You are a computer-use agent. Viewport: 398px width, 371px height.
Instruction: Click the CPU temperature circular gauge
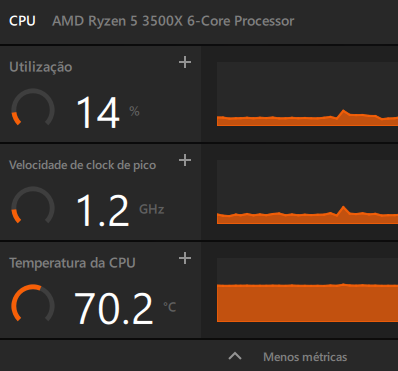click(x=33, y=303)
